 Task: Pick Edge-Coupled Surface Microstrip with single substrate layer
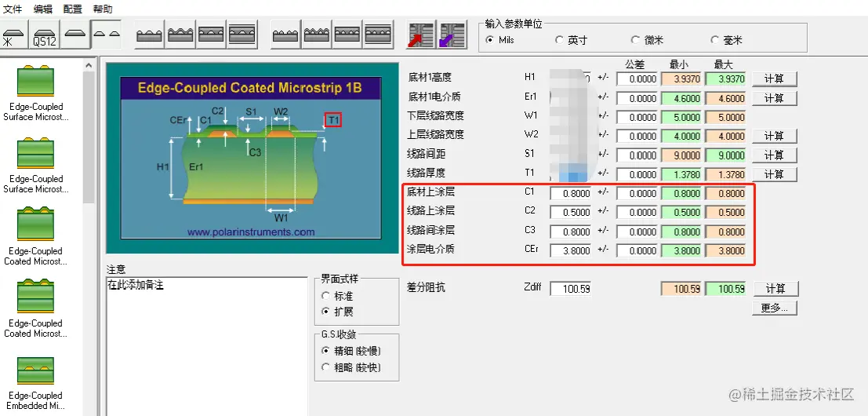(x=36, y=93)
